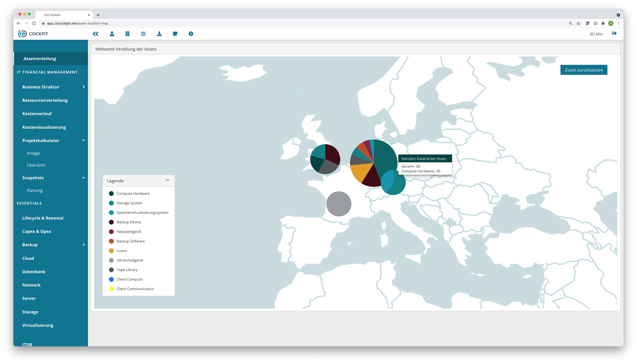
Task: Click the building organization icon
Action: click(x=128, y=34)
